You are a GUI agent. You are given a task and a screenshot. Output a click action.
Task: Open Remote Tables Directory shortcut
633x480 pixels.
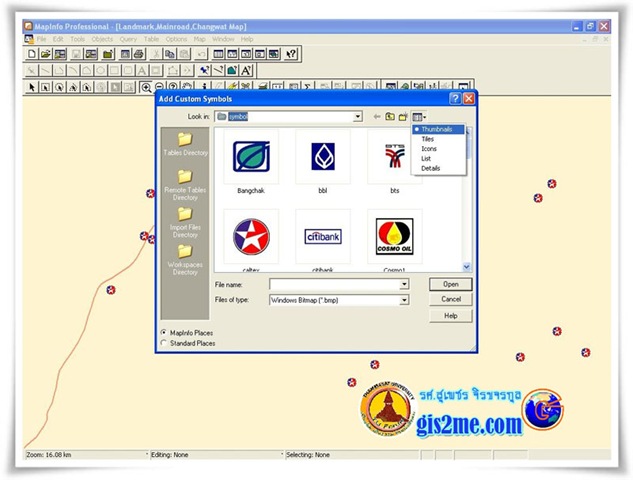click(x=185, y=185)
